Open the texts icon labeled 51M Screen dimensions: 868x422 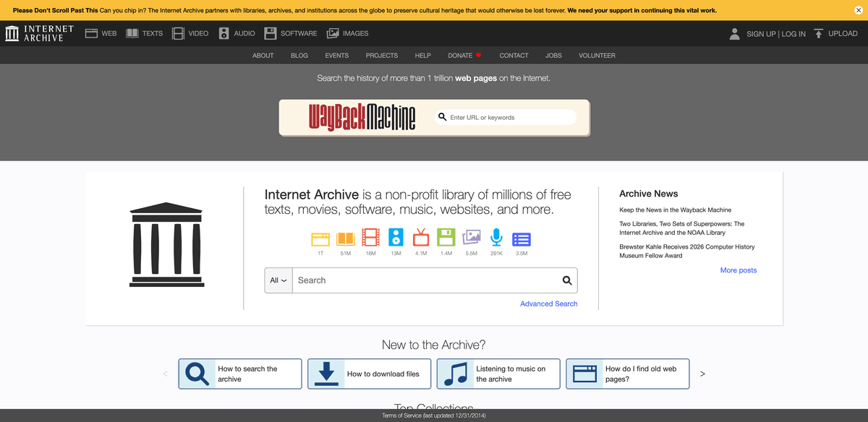345,238
